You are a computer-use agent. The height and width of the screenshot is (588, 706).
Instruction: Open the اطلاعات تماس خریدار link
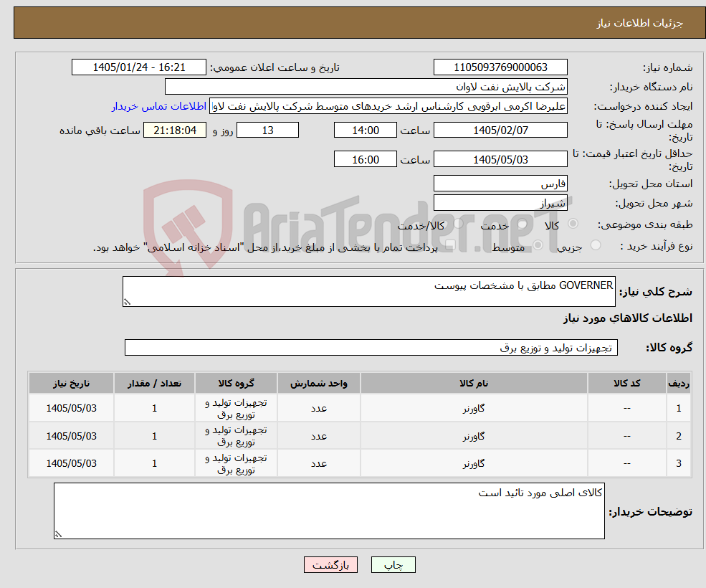click(159, 106)
